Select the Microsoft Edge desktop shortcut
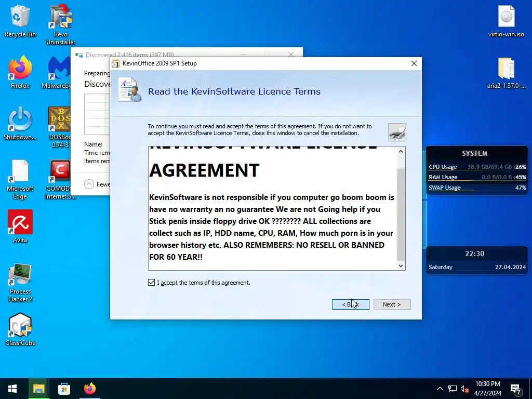The height and width of the screenshot is (399, 532). pos(20,179)
